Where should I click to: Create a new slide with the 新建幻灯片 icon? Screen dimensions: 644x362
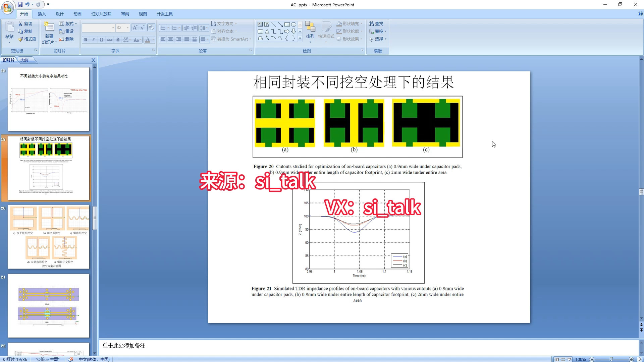click(49, 26)
